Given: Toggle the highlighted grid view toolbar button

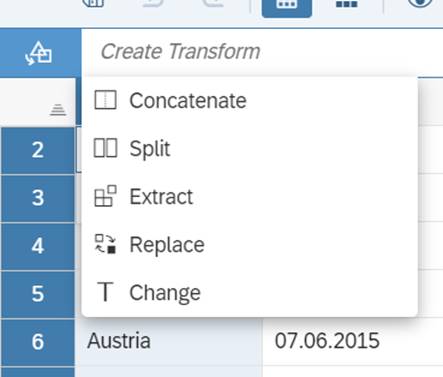Looking at the screenshot, I should 287,6.
